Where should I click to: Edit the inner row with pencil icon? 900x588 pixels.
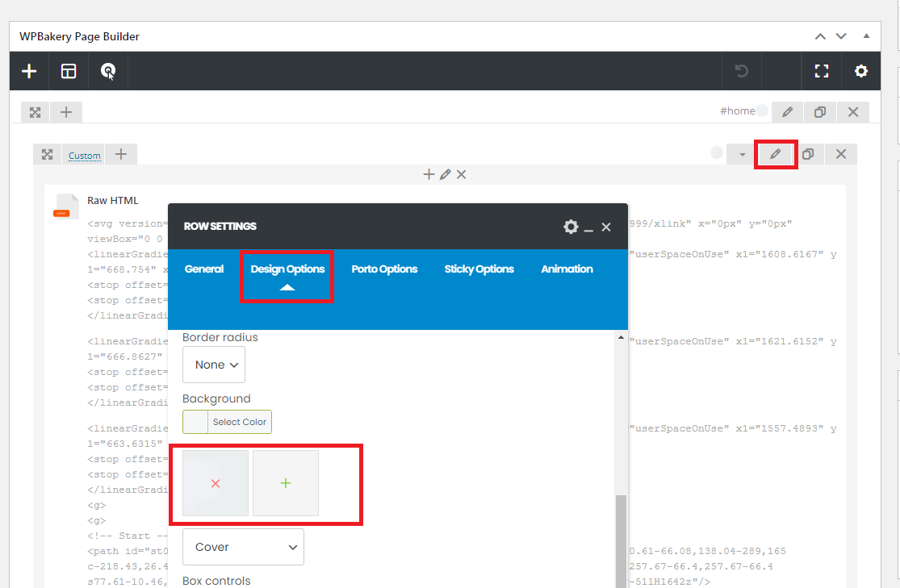point(776,154)
